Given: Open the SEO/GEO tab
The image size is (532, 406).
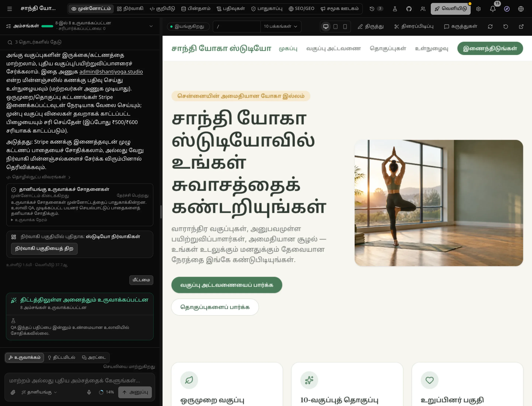Looking at the screenshot, I should (301, 9).
